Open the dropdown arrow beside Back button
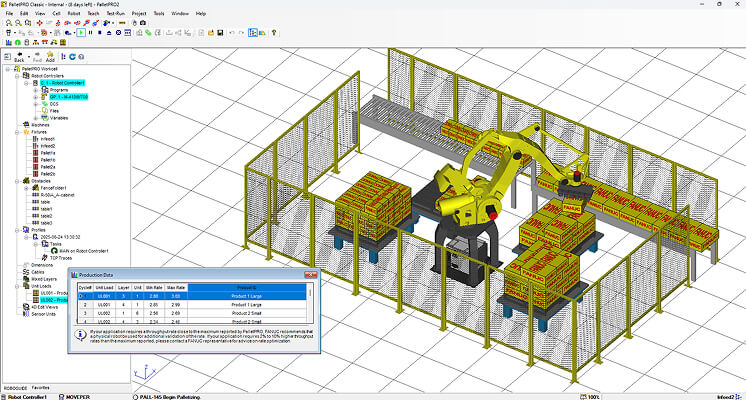The image size is (746, 400). click(29, 57)
